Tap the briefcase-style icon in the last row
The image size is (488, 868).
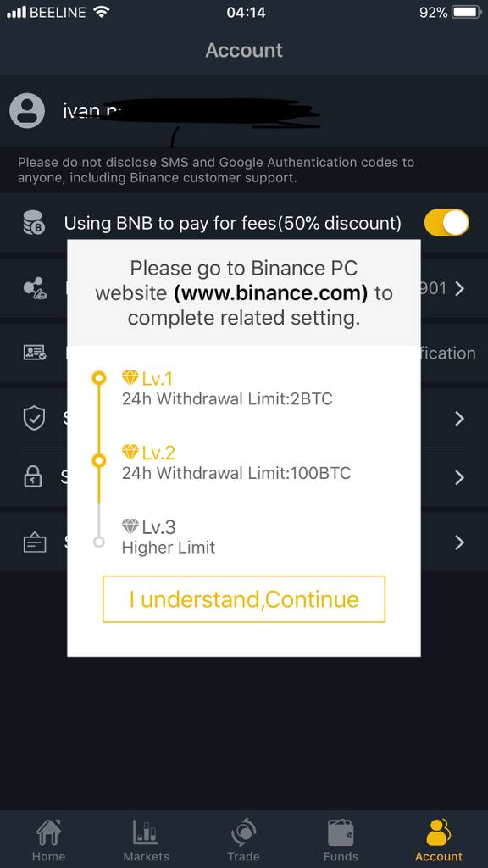pos(34,542)
